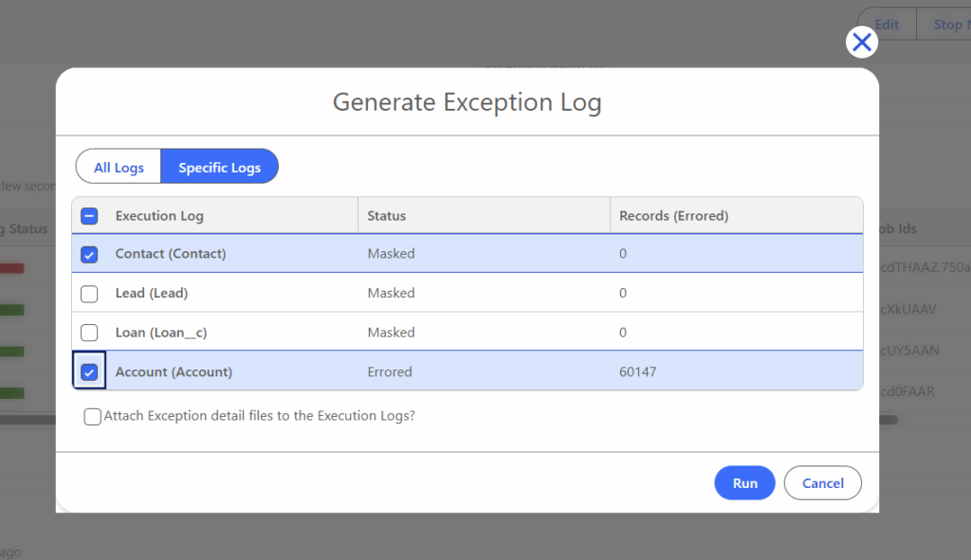Check the Loan (Loan__c) log checkbox

[x=89, y=333]
